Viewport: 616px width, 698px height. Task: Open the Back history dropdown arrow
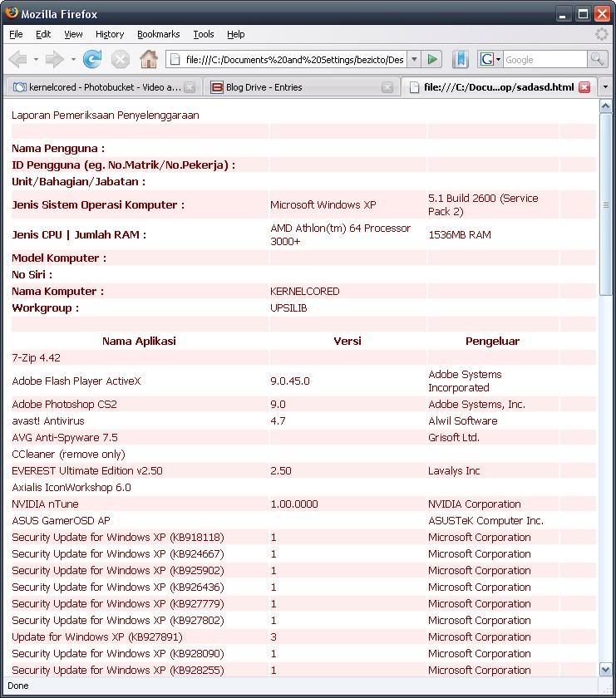pyautogui.click(x=36, y=59)
